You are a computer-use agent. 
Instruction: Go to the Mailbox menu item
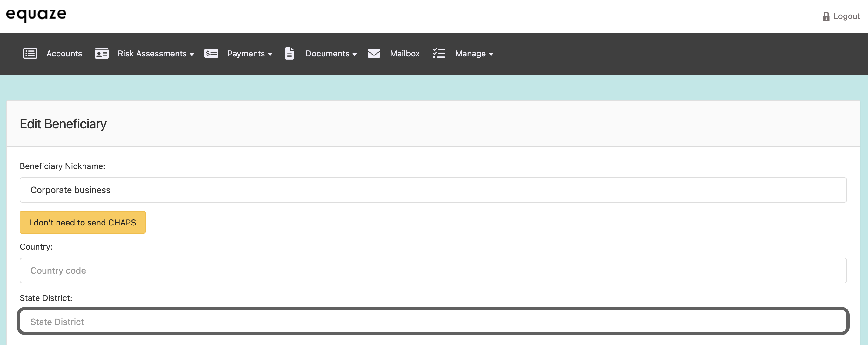405,54
